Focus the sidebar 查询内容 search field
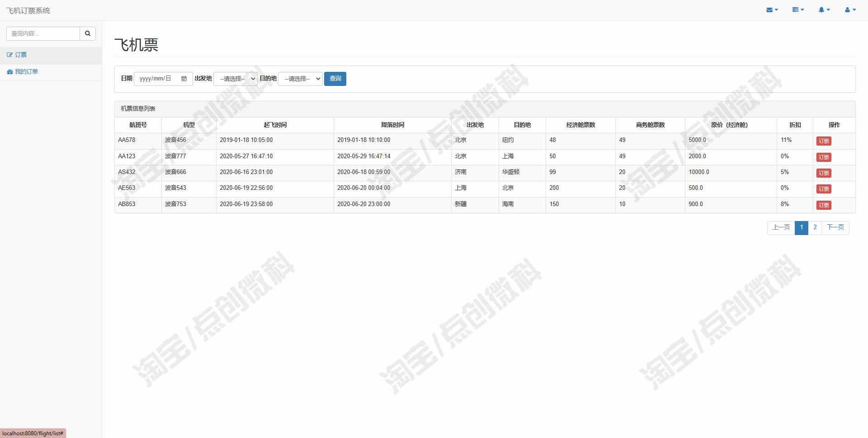The image size is (868, 438). 43,33
